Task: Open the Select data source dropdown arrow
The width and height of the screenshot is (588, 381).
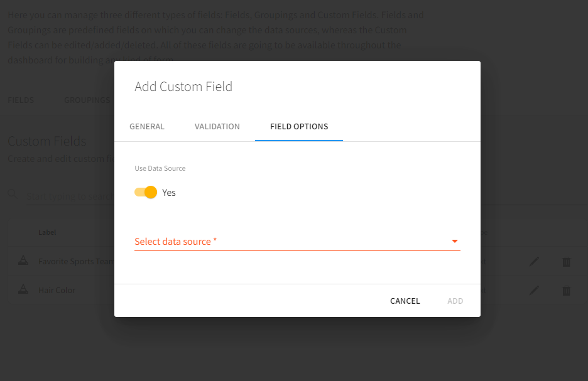Action: tap(455, 242)
